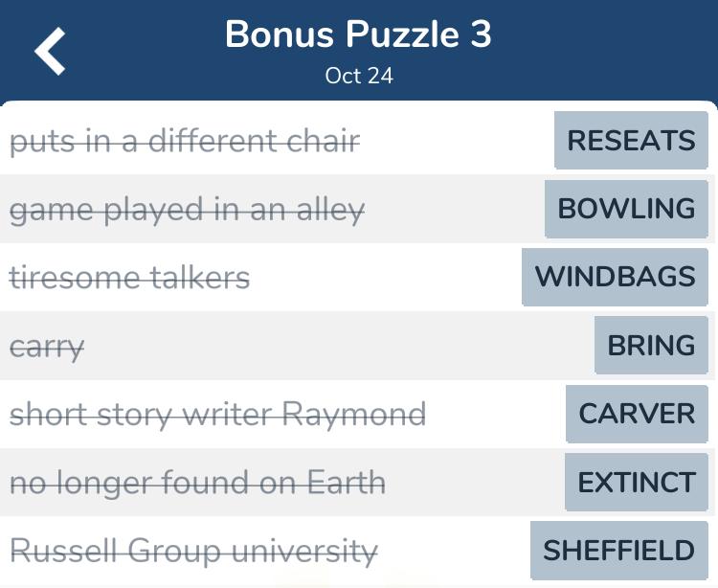Select the 'tiresome talkers' clue
The image size is (718, 588).
tap(129, 278)
